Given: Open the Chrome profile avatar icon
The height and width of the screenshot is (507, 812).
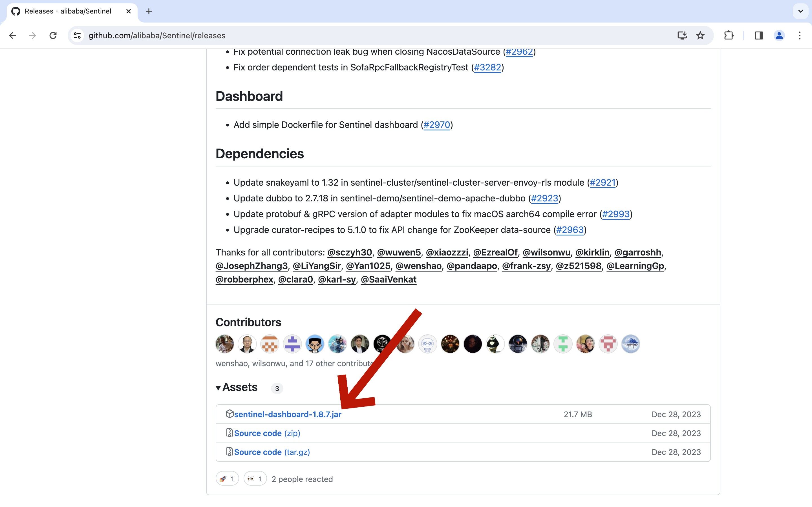Looking at the screenshot, I should coord(779,35).
